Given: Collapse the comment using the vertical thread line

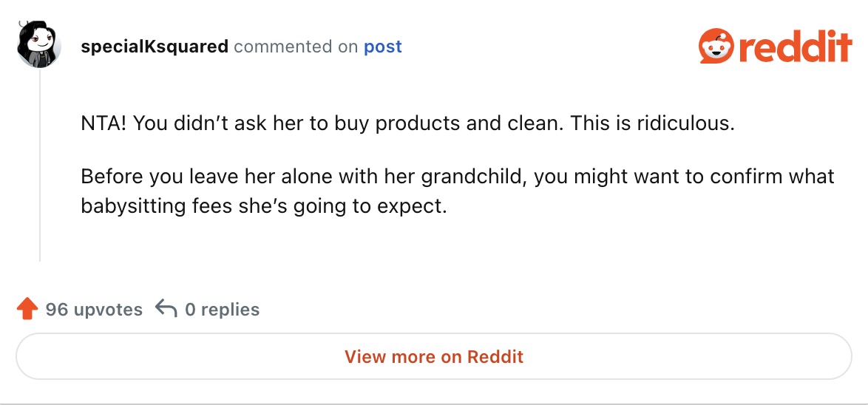Looking at the screenshot, I should [40, 170].
